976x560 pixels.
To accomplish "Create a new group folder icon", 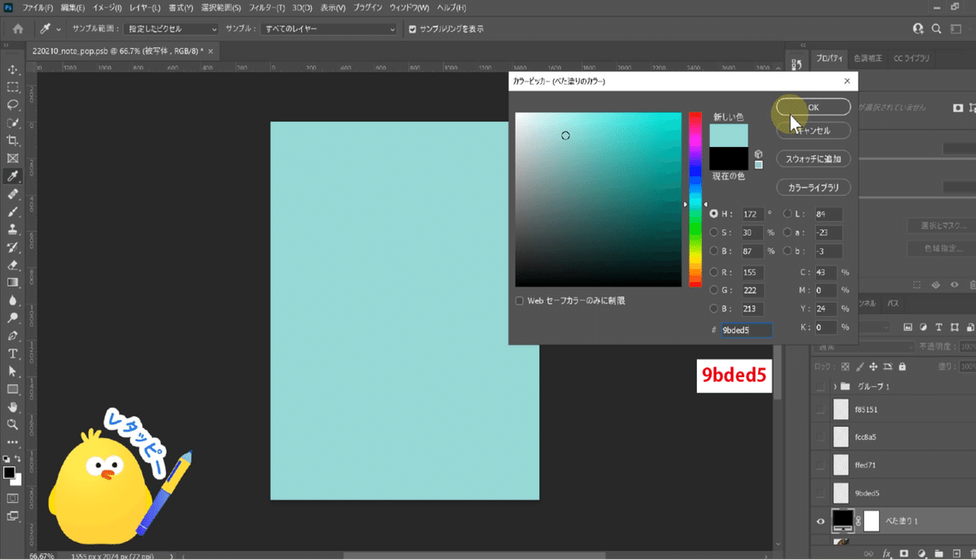I will point(937,553).
